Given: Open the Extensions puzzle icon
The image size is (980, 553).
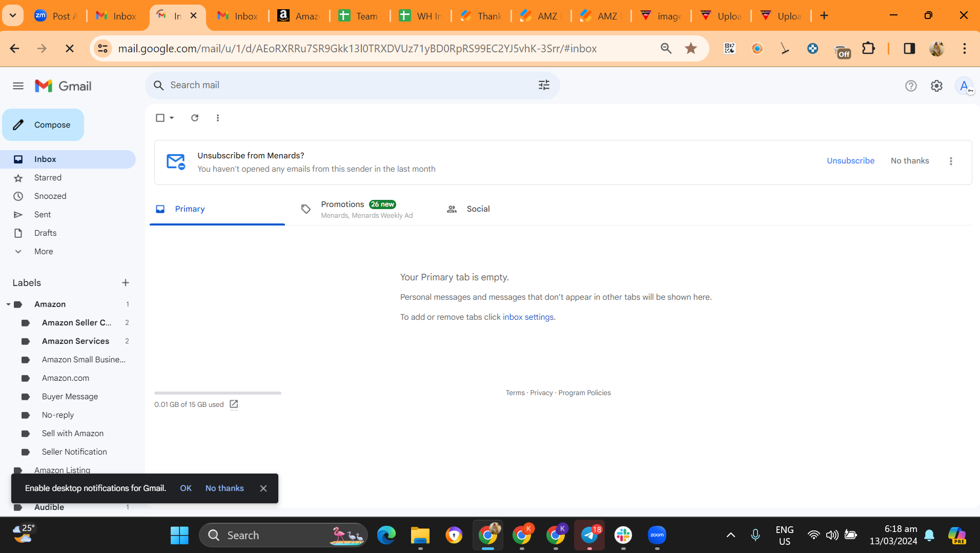Looking at the screenshot, I should click(x=868, y=49).
